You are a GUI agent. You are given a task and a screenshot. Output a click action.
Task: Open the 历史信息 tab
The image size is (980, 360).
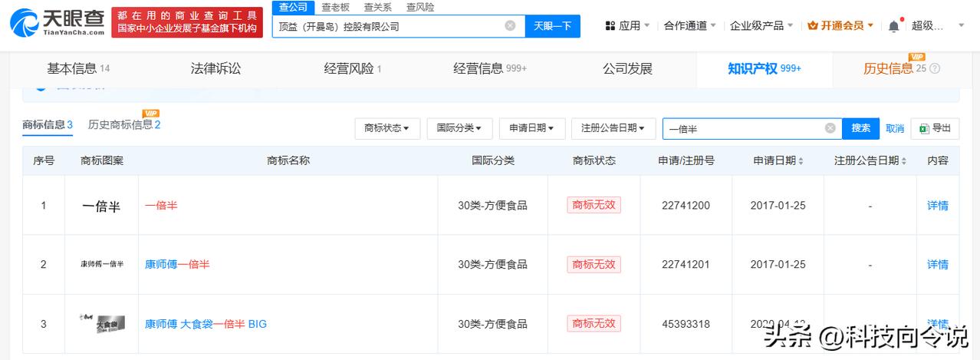coord(895,69)
